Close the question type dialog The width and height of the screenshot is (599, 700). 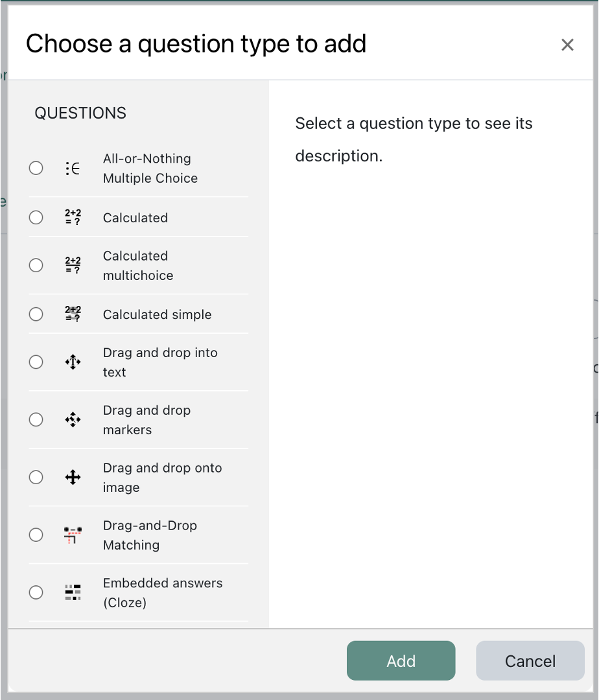coord(567,44)
